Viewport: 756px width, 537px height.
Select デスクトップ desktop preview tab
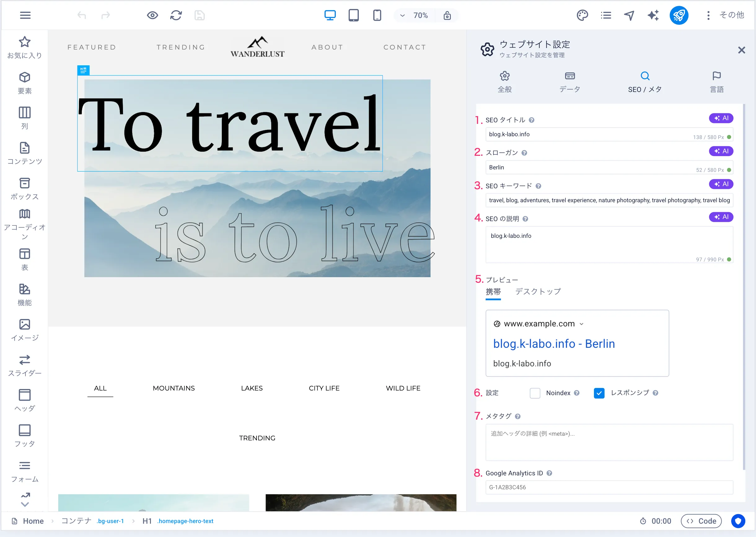[538, 292]
